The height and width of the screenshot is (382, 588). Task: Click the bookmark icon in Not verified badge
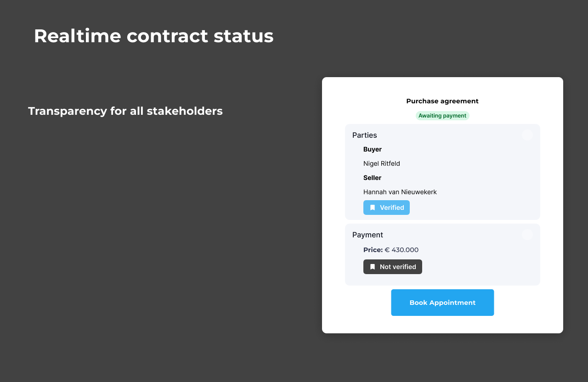[373, 267]
